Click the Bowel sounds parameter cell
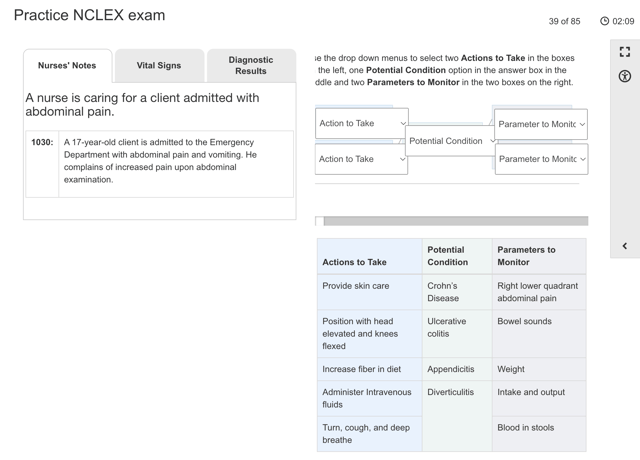Screen dimensions: 640x460 (x=524, y=322)
